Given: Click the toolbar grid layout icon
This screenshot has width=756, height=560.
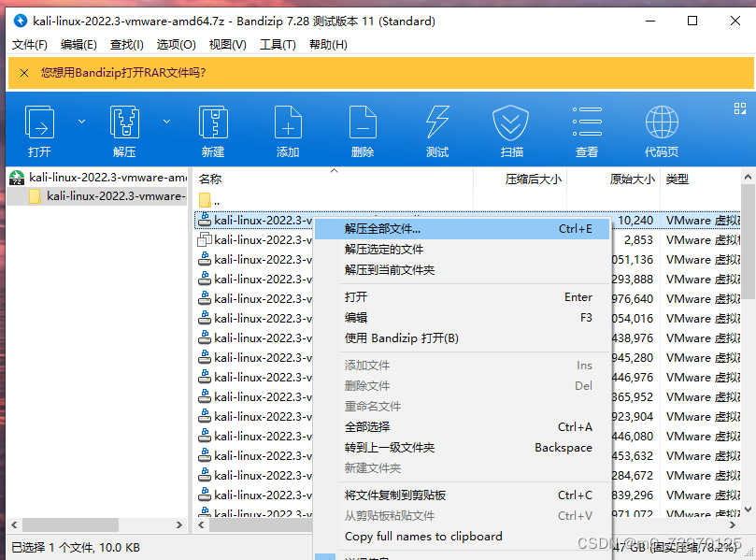Looking at the screenshot, I should (x=739, y=108).
